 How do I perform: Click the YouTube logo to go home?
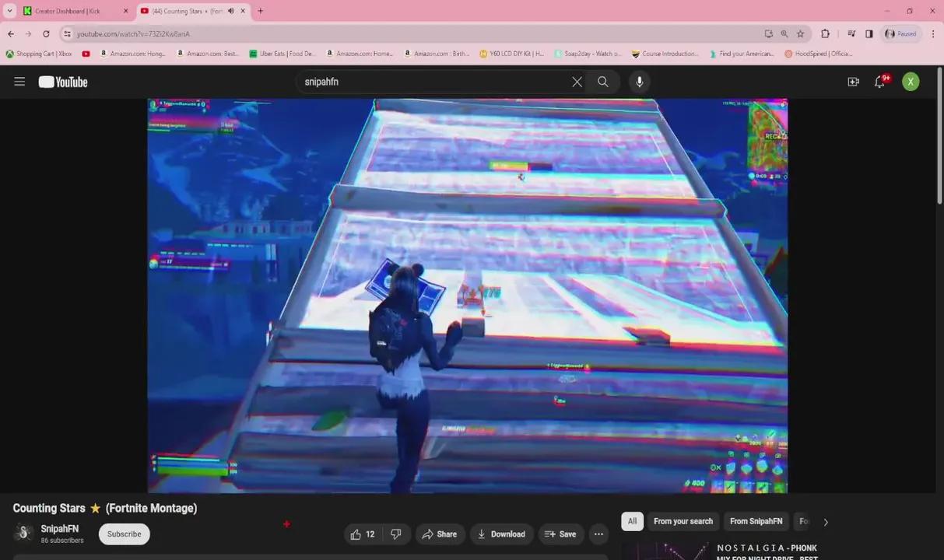coord(63,82)
